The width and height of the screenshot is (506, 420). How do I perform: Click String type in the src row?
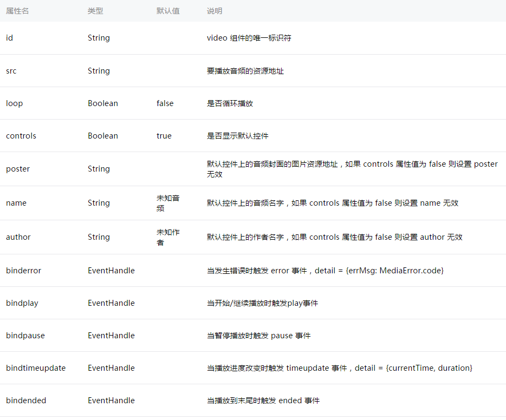point(99,71)
